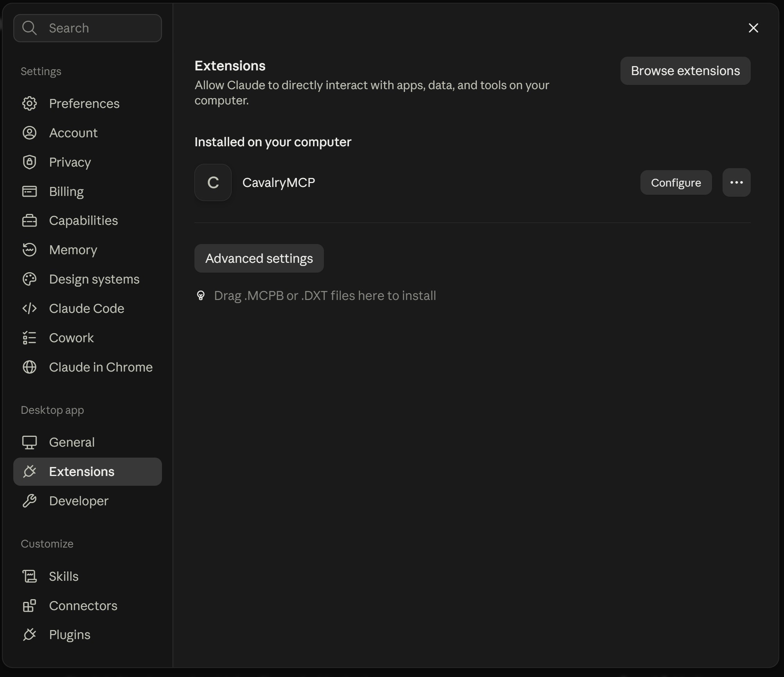The width and height of the screenshot is (784, 677).
Task: Go to the Connectors page
Action: (x=88, y=606)
